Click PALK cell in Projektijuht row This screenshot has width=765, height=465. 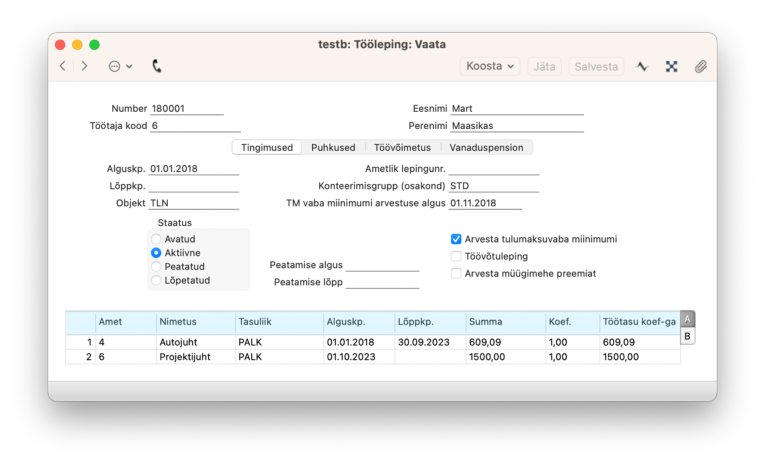coord(279,357)
